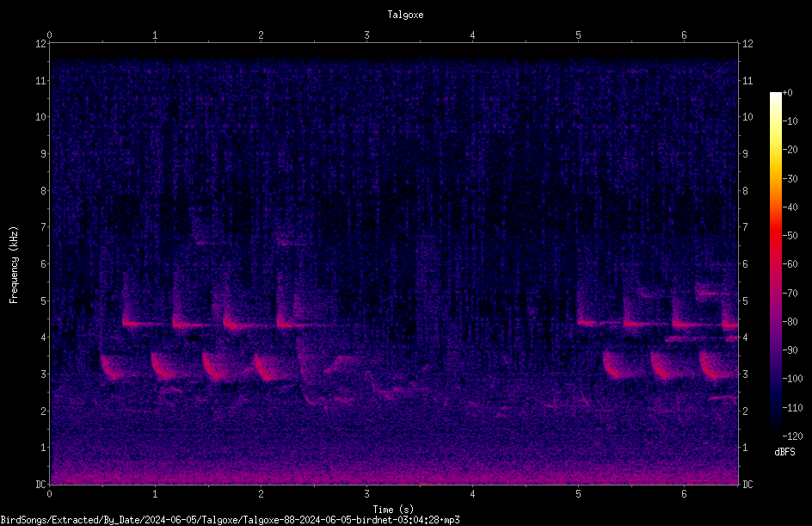Click the 1 second tick on bottom axis
Viewport: 812px width, 526px height.
[x=155, y=494]
